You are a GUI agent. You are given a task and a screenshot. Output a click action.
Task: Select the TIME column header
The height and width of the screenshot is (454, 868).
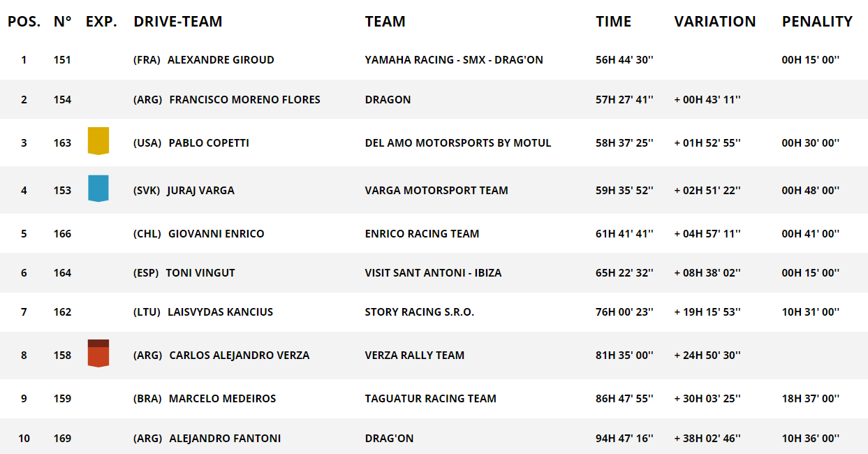tap(613, 22)
